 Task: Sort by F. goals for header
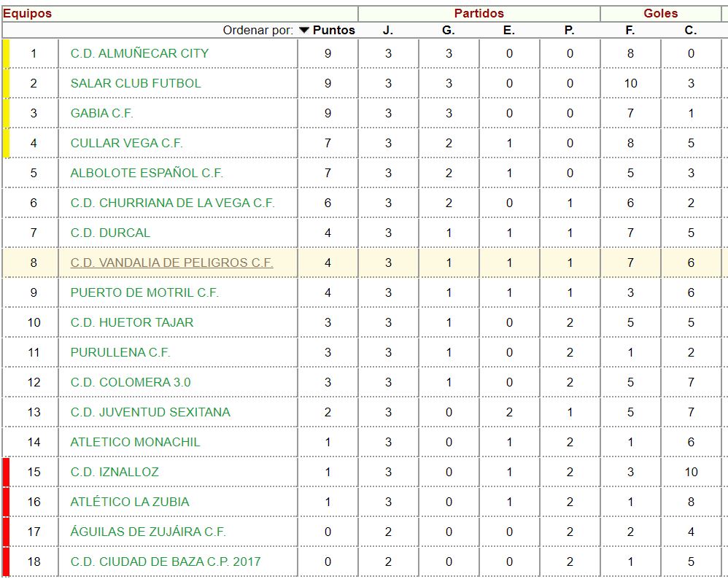[630, 30]
